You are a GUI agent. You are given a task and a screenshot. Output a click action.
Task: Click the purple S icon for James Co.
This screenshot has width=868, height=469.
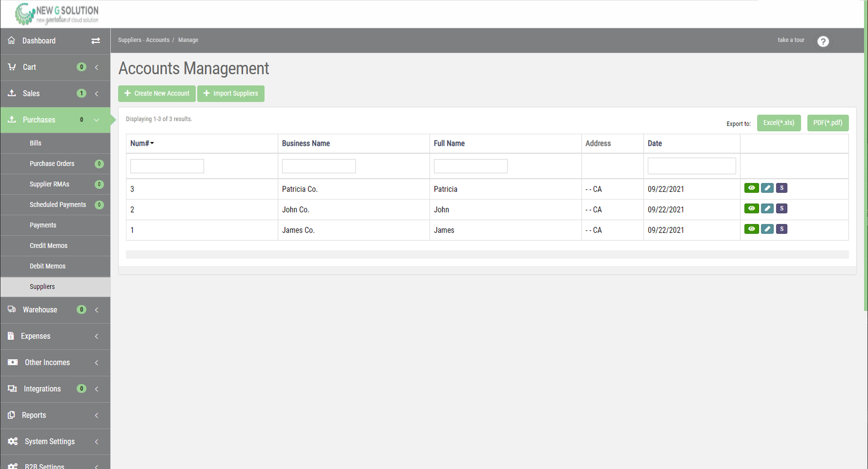click(781, 229)
